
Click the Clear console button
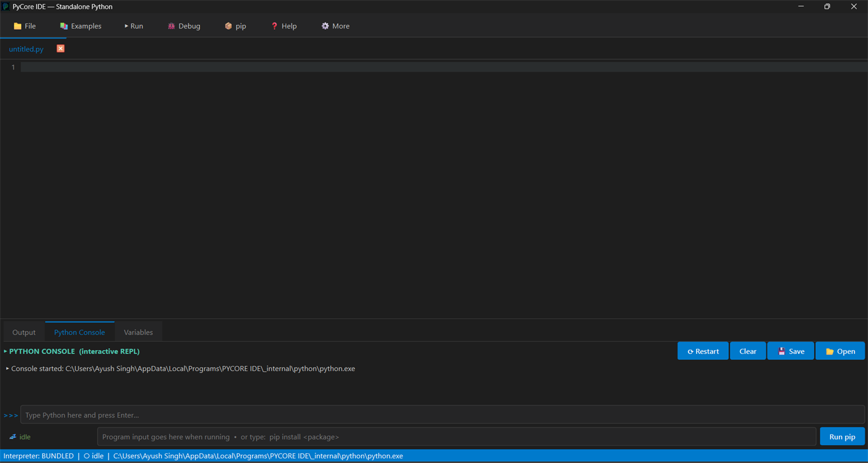(748, 351)
